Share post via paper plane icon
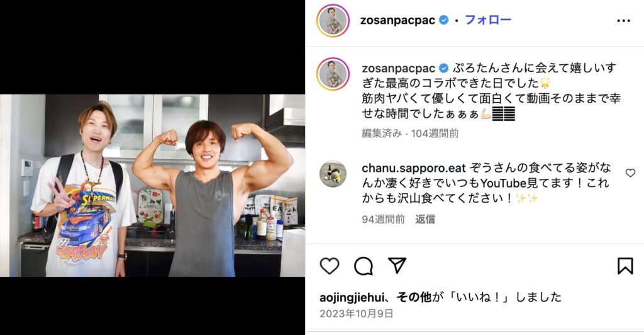The width and height of the screenshot is (644, 335). [397, 266]
